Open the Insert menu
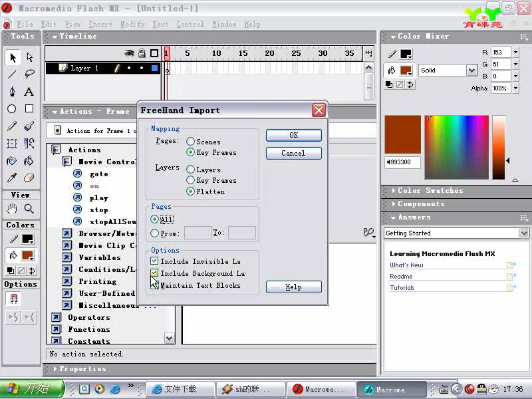Screen dimensions: 532x399 [x=100, y=24]
